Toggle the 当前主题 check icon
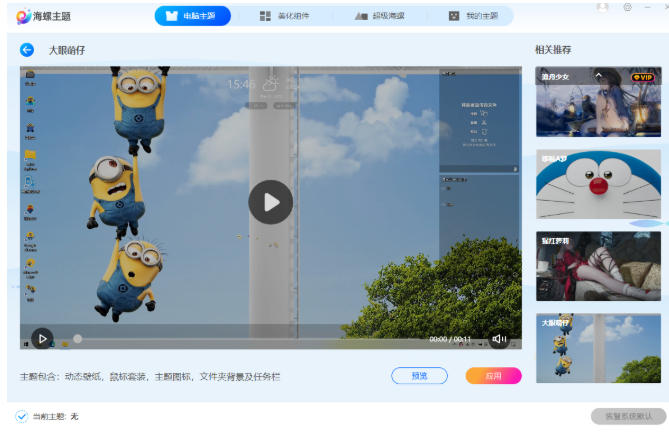Image resolution: width=669 pixels, height=438 pixels. point(22,415)
